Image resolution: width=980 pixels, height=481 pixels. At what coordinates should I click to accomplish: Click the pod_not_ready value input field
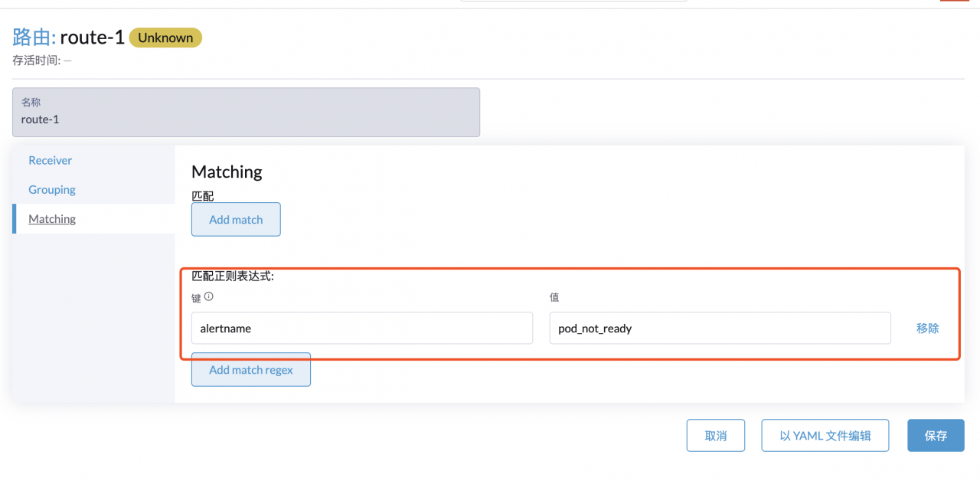720,328
